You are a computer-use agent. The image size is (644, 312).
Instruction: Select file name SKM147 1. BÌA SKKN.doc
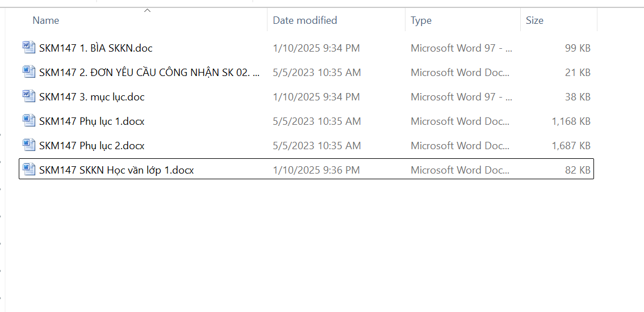[x=96, y=48]
